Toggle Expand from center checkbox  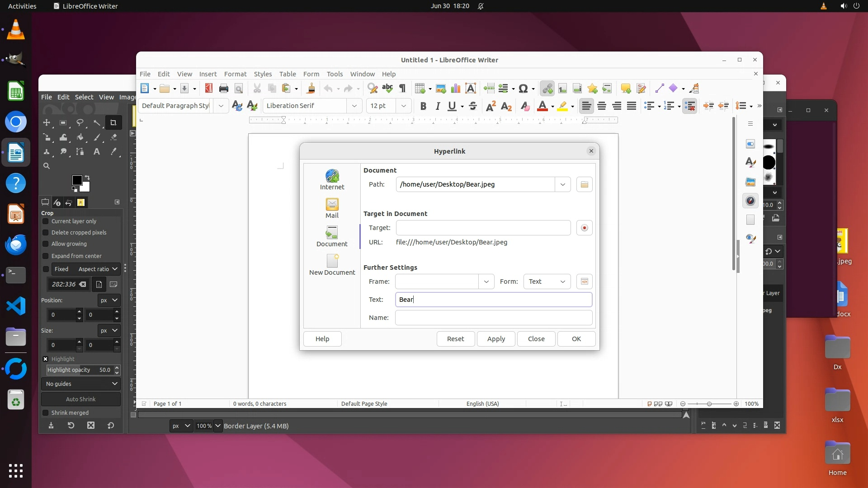46,256
